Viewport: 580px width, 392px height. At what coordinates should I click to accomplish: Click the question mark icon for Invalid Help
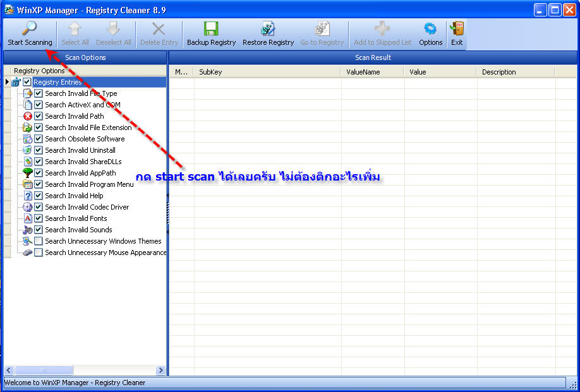coord(28,196)
